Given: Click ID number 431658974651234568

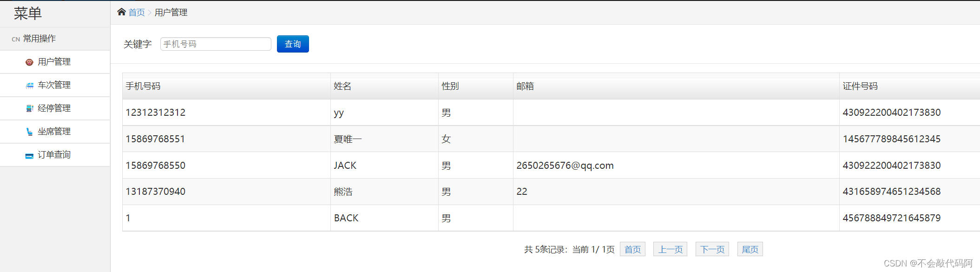Looking at the screenshot, I should pyautogui.click(x=891, y=192).
